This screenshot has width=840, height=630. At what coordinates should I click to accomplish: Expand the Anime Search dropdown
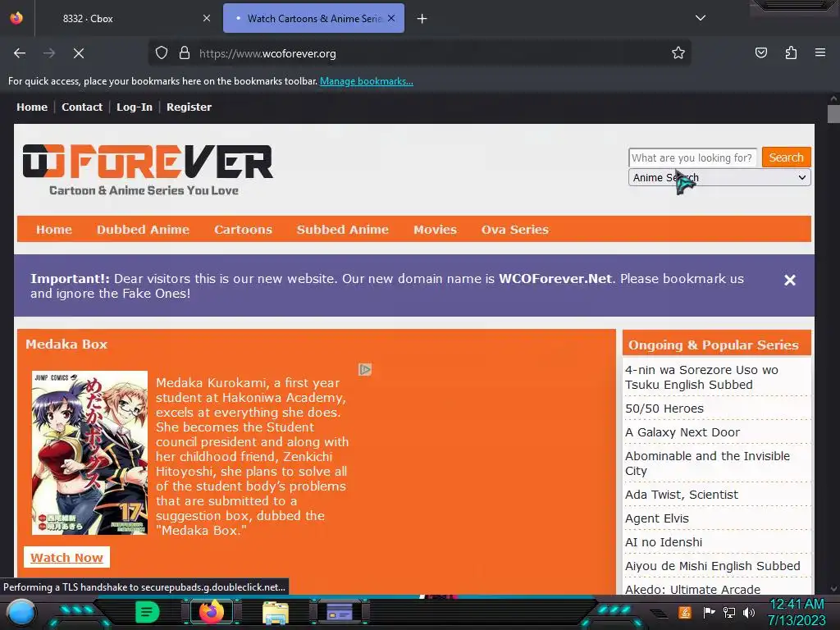[x=719, y=178]
